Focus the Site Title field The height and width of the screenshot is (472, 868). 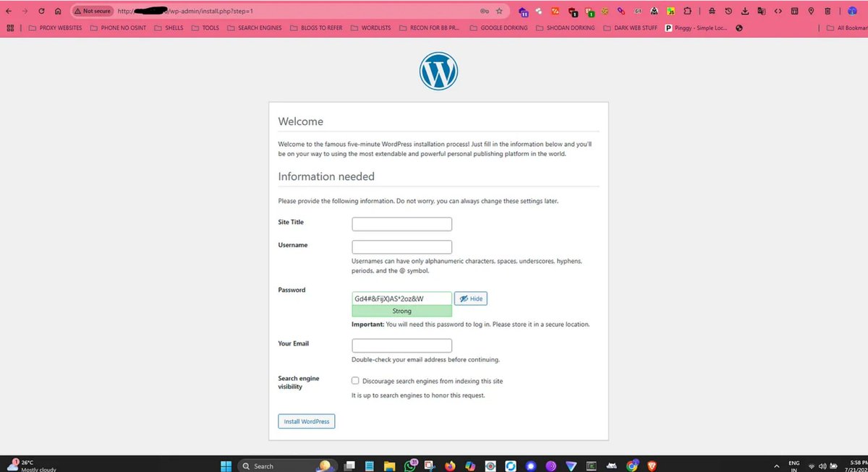tap(401, 224)
